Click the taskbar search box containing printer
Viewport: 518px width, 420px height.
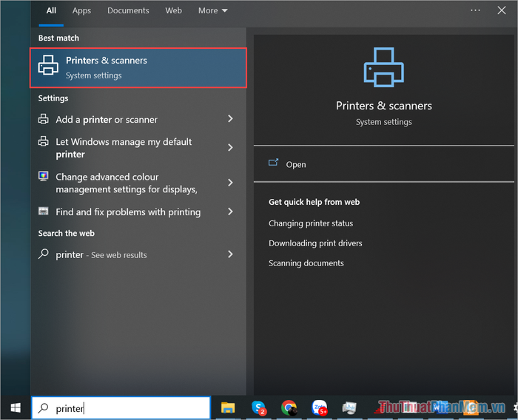(x=121, y=408)
